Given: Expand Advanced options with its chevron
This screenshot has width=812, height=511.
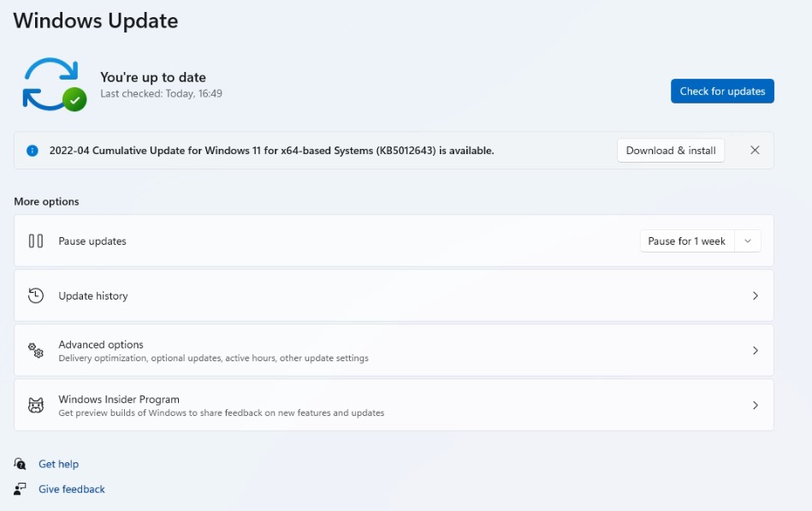Looking at the screenshot, I should [756, 350].
